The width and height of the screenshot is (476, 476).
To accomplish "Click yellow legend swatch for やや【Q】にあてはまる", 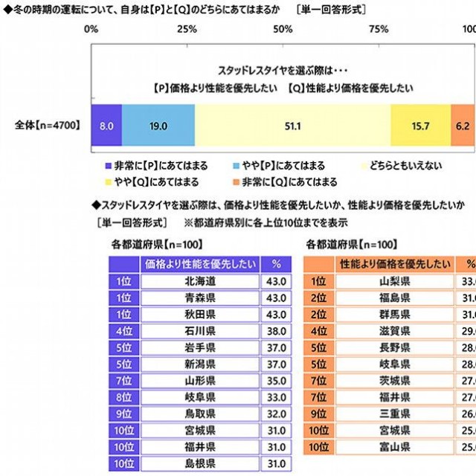I will (109, 182).
